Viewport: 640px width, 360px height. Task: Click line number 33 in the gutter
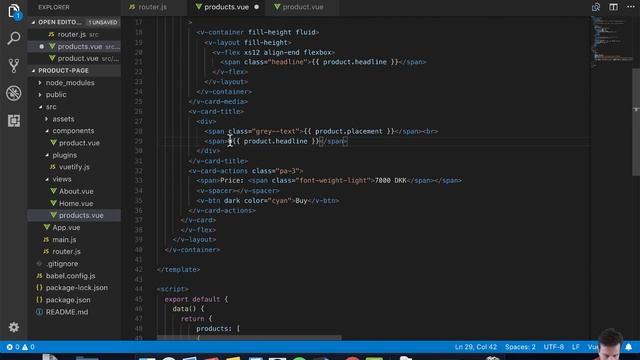pos(139,180)
